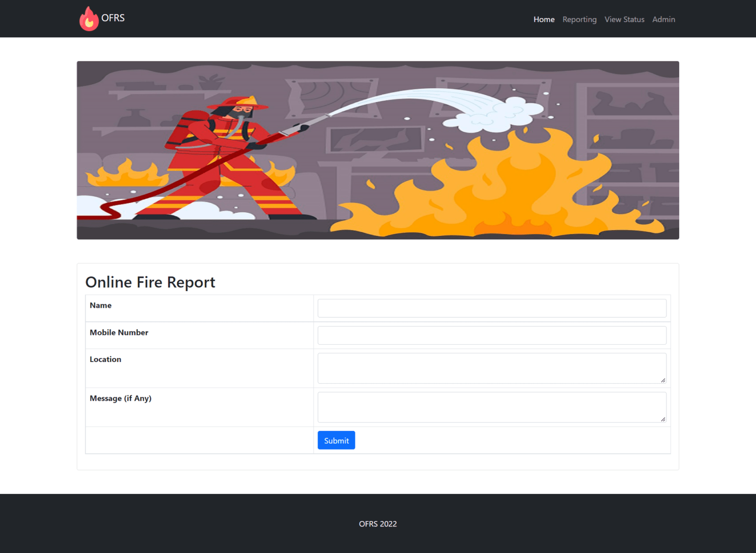Select the Mobile Number row label
This screenshot has height=553, width=756.
coord(119,332)
